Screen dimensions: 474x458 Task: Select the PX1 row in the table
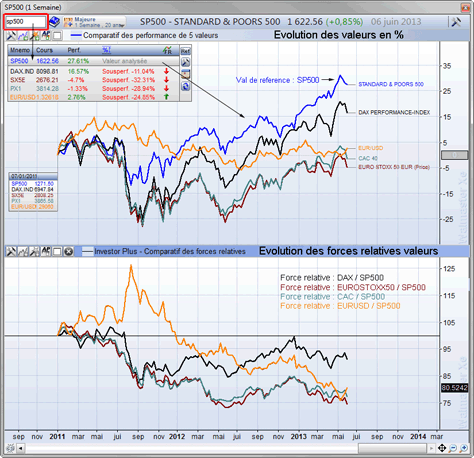tap(94, 89)
